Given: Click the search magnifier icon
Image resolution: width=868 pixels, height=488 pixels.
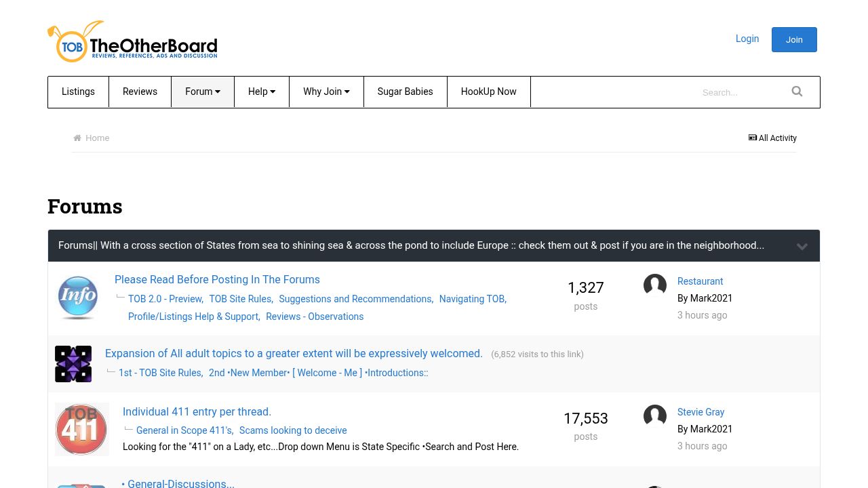Looking at the screenshot, I should pos(797,91).
